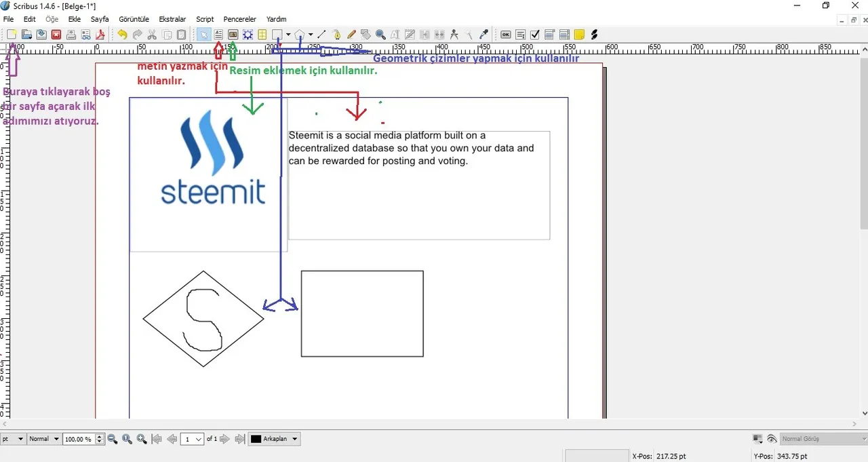The width and height of the screenshot is (868, 462).
Task: Expand the polygon tool dropdown arrow
Action: tap(311, 35)
